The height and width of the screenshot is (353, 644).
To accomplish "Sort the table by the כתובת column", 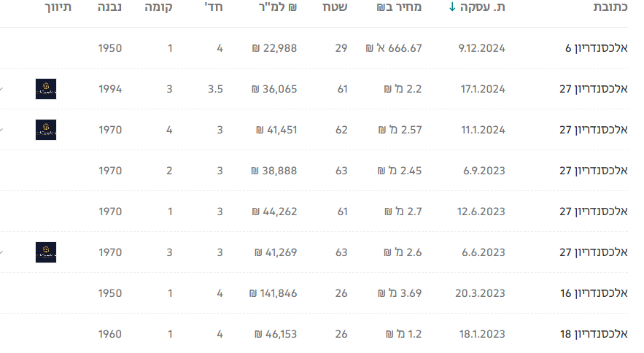I will point(612,8).
